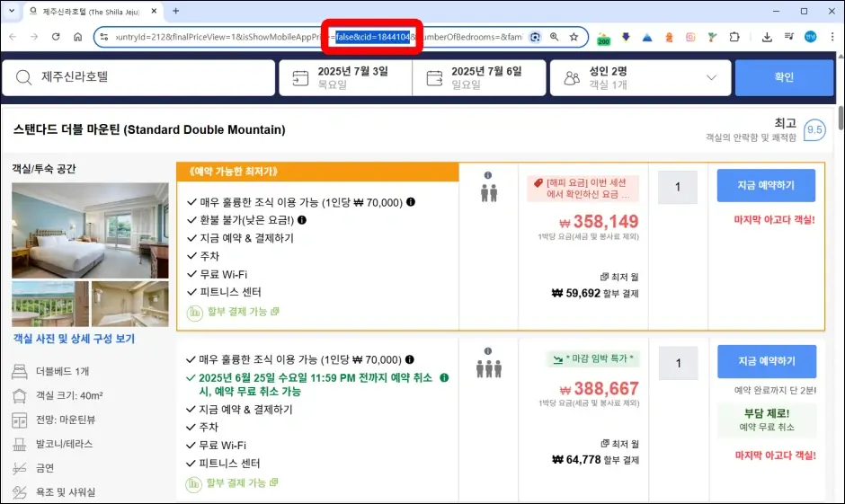Open the green extension with 200 badge
Screen dimensions: 845x504
coord(603,38)
